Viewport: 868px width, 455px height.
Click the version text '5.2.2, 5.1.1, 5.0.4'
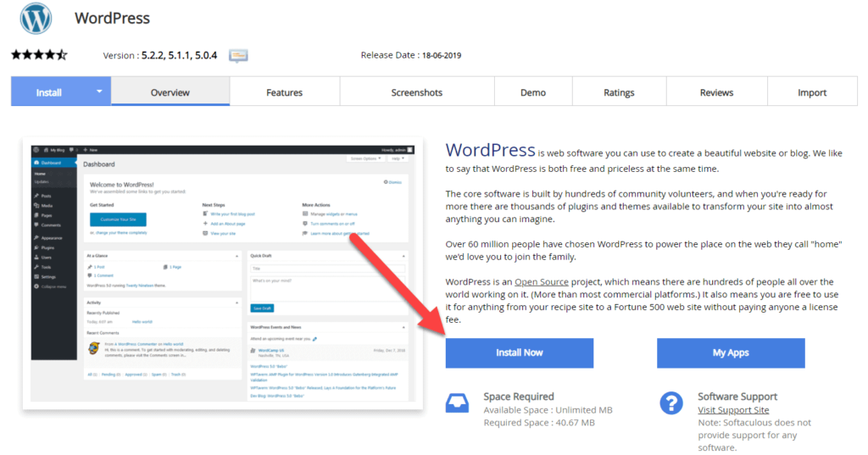click(x=180, y=55)
